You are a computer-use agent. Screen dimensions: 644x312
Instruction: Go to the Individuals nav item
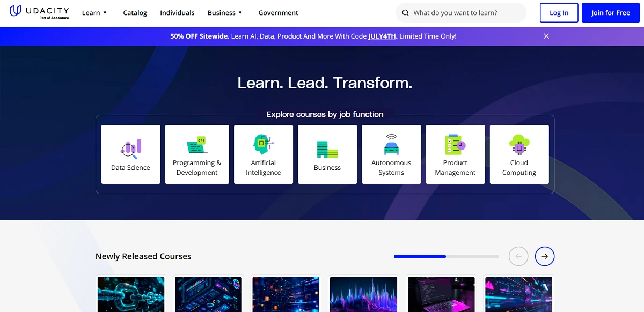[177, 13]
